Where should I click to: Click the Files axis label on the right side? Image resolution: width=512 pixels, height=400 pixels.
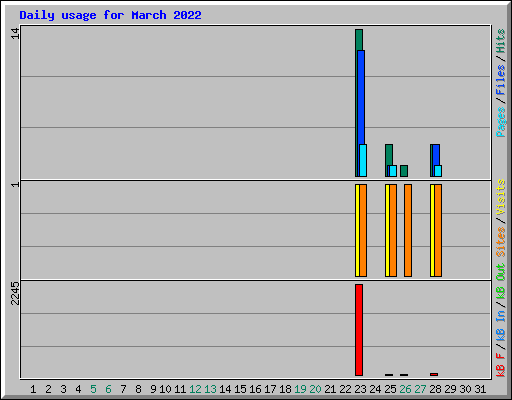point(501,80)
